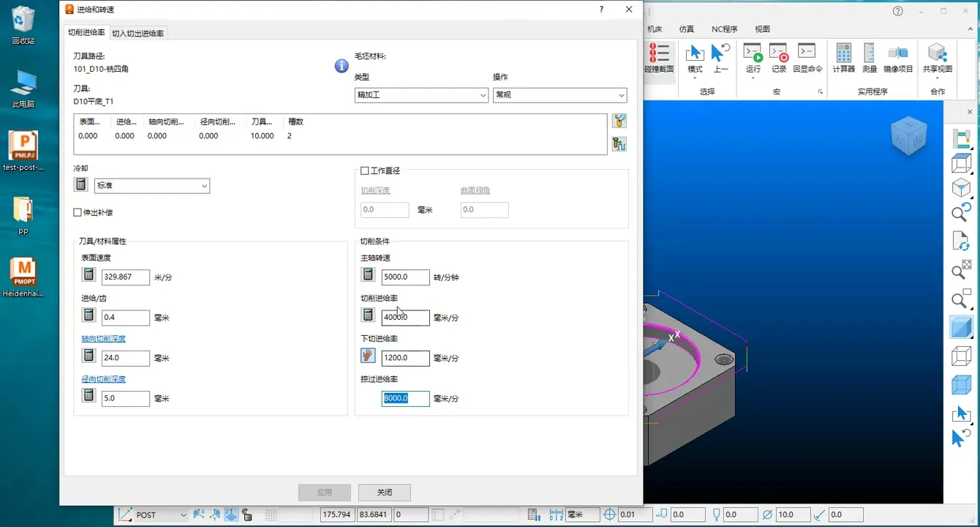The width and height of the screenshot is (980, 527).
Task: Expand the 操作 dropdown showing 常规
Action: 560,95
